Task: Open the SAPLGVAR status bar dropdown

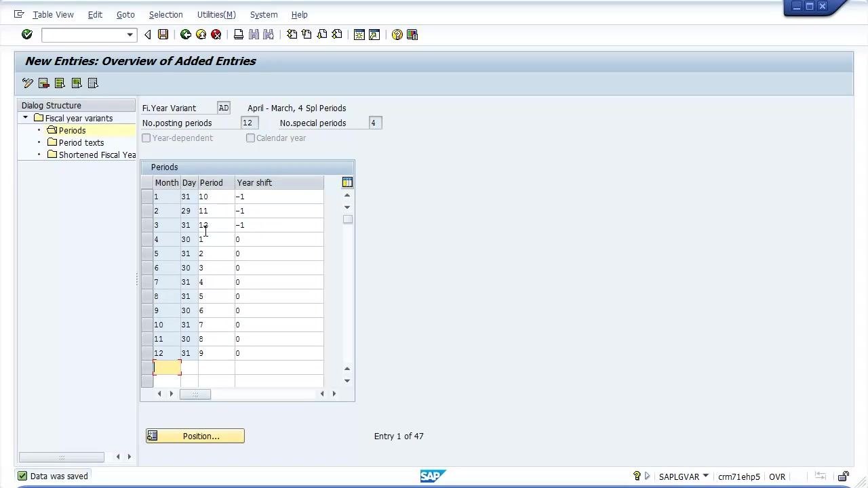Action: 706,476
